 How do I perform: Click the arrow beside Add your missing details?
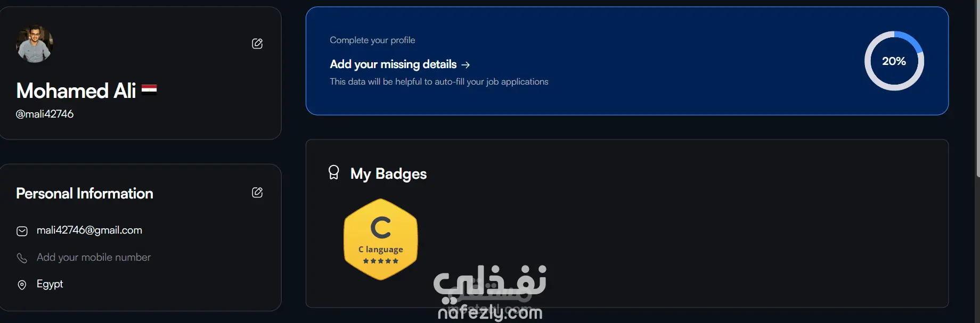pyautogui.click(x=466, y=65)
